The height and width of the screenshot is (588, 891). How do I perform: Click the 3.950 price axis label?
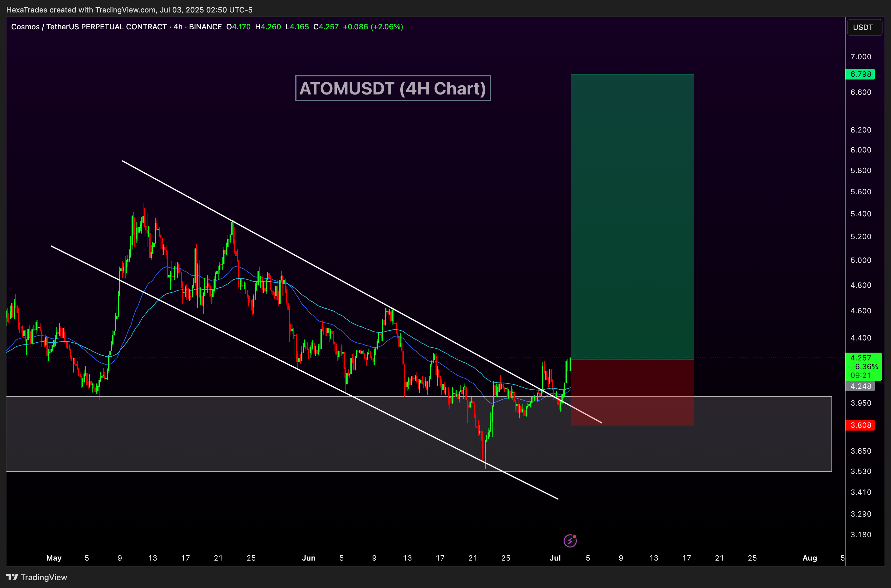[x=861, y=403]
